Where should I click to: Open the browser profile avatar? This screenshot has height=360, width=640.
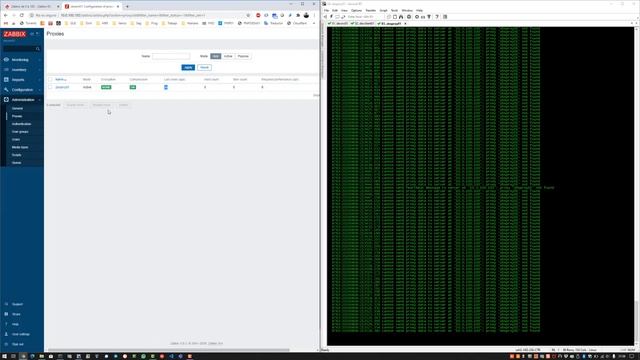tap(306, 15)
